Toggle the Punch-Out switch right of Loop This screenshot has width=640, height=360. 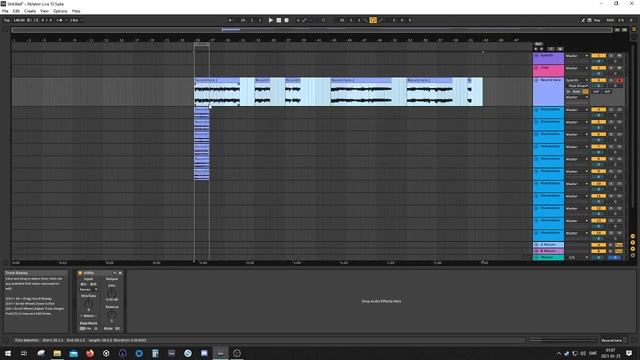click(381, 20)
